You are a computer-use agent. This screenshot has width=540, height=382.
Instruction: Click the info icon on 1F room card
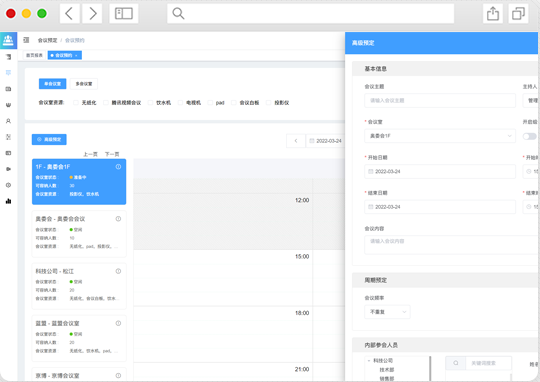coord(118,167)
